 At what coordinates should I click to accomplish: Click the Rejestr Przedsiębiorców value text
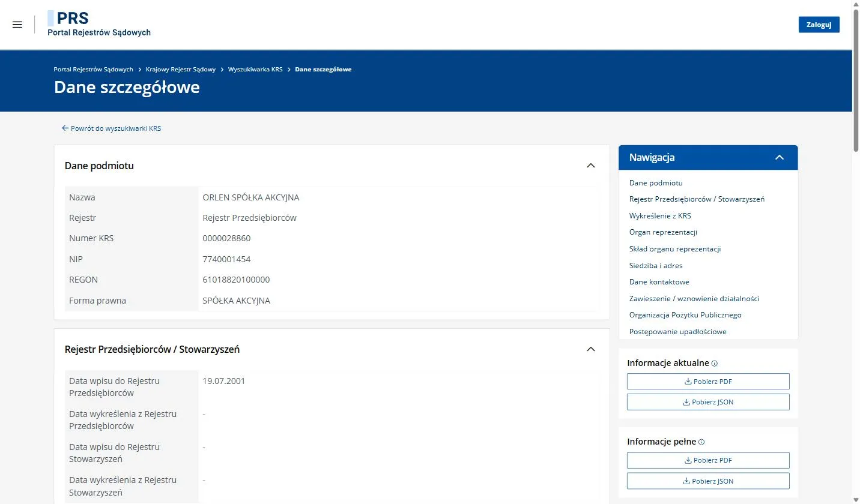[250, 218]
